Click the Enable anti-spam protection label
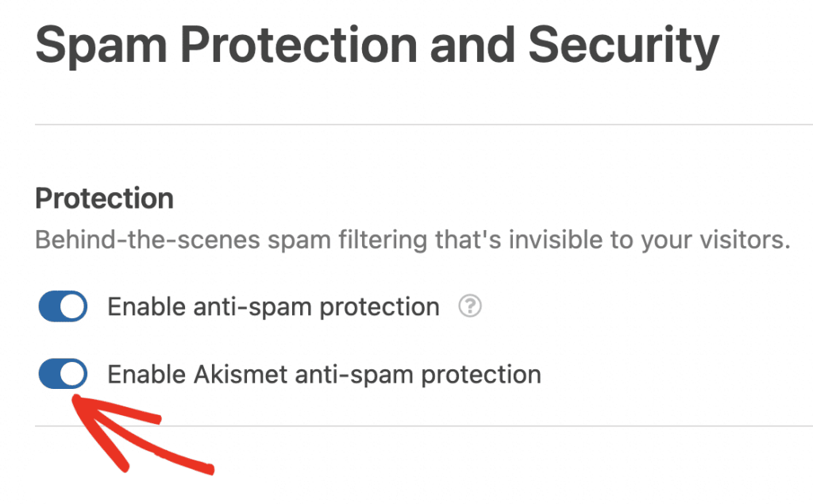This screenshot has width=813, height=504. point(273,306)
